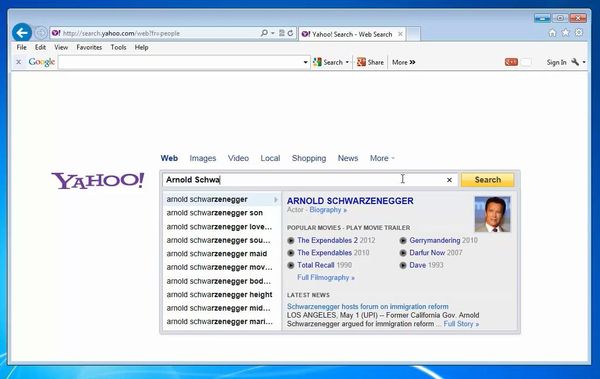The image size is (600, 379).
Task: Select suggestion arnold schwarzenegger height
Action: tap(222, 295)
